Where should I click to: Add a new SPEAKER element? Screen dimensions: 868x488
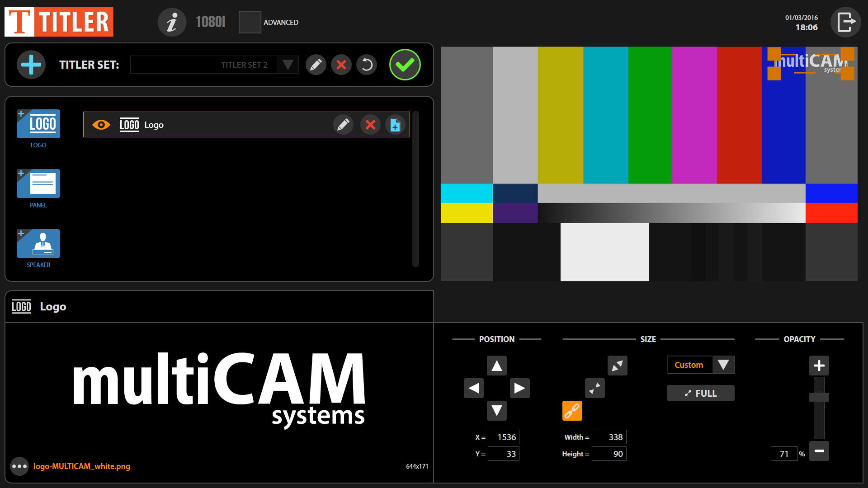tap(38, 244)
